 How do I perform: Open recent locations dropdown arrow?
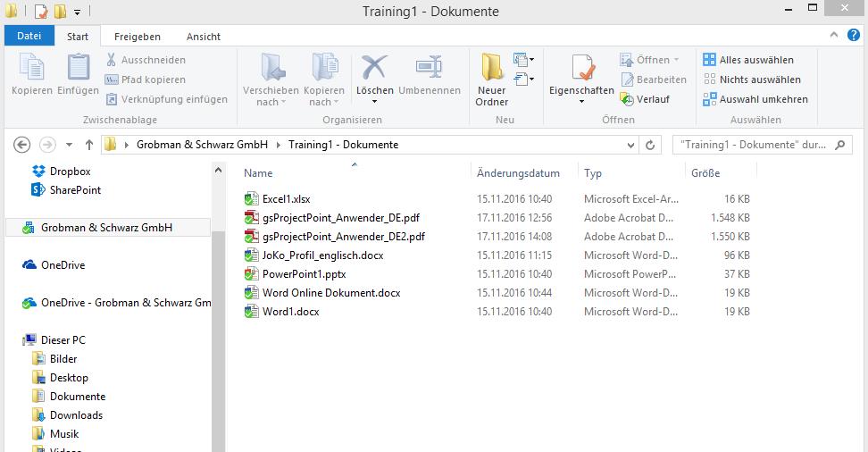[69, 145]
